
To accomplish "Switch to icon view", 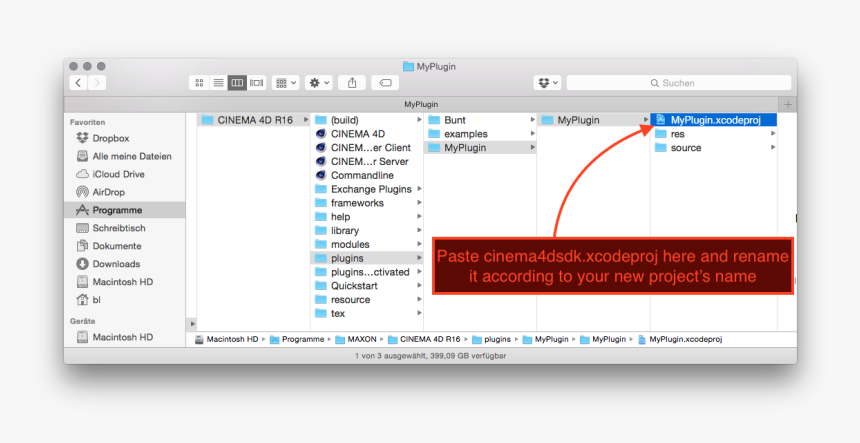I will tap(199, 83).
